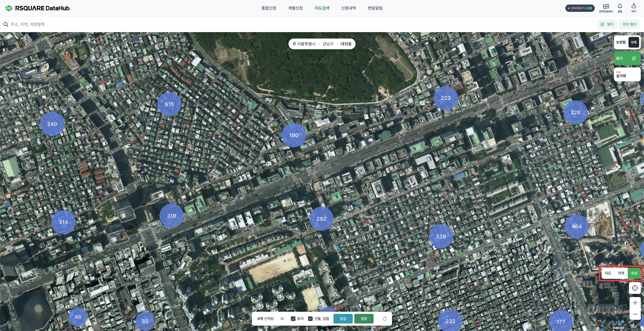Zoom in with the plus button
Screen dimensions: 644x331
click(635, 303)
